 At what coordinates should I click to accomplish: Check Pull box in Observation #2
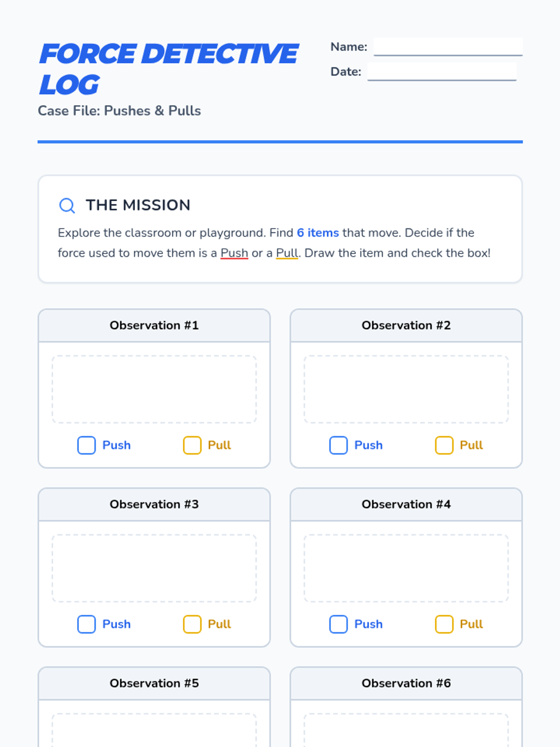pos(444,445)
